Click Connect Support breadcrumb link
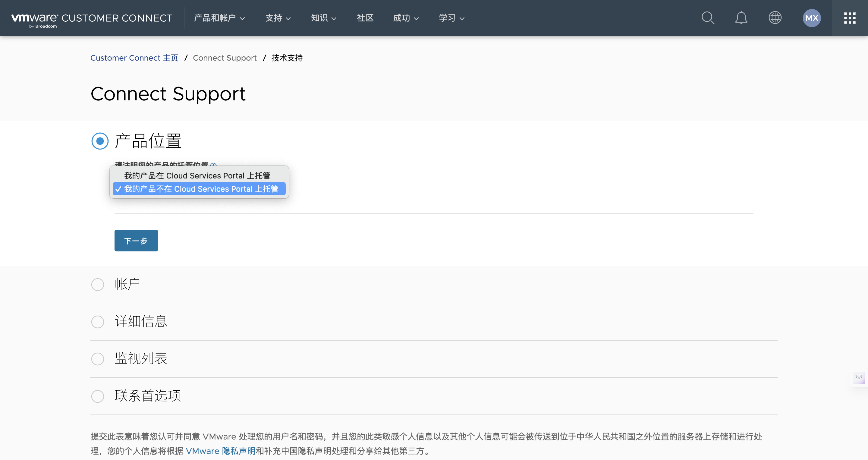Image resolution: width=868 pixels, height=460 pixels. [x=225, y=58]
